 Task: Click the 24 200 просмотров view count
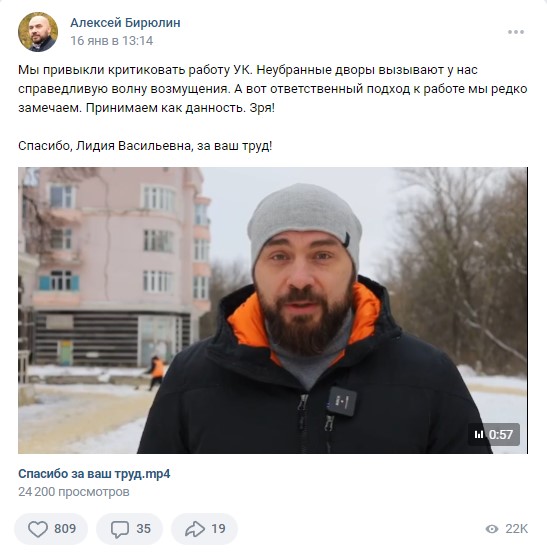pos(74,492)
